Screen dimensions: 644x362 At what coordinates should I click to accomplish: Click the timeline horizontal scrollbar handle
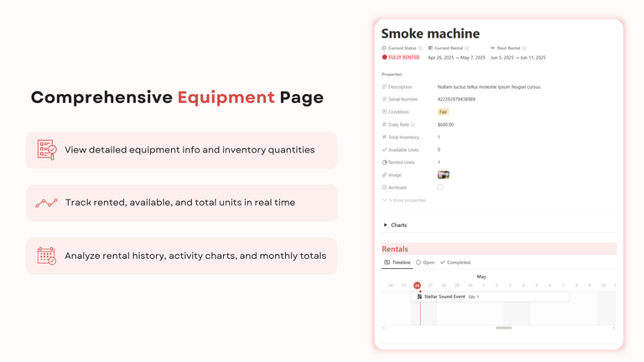tap(503, 328)
